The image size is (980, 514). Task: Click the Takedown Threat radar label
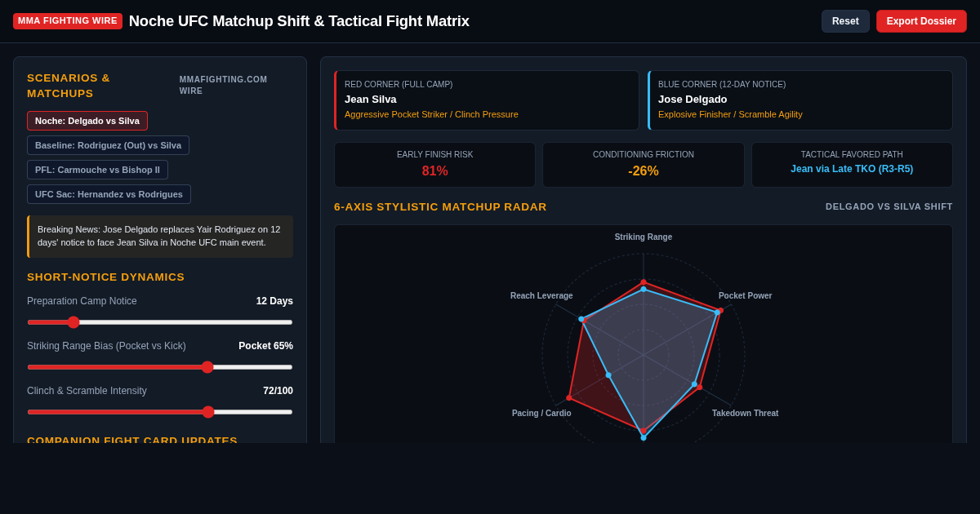[x=745, y=414]
